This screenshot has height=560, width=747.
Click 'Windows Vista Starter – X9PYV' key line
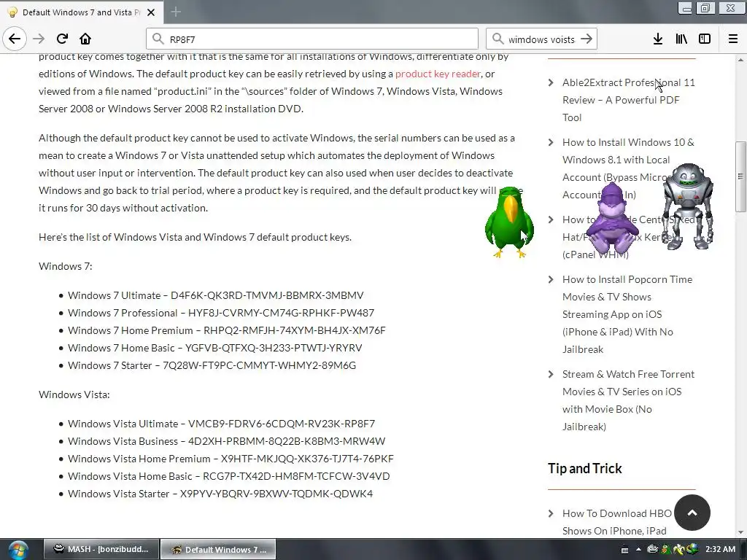point(220,494)
